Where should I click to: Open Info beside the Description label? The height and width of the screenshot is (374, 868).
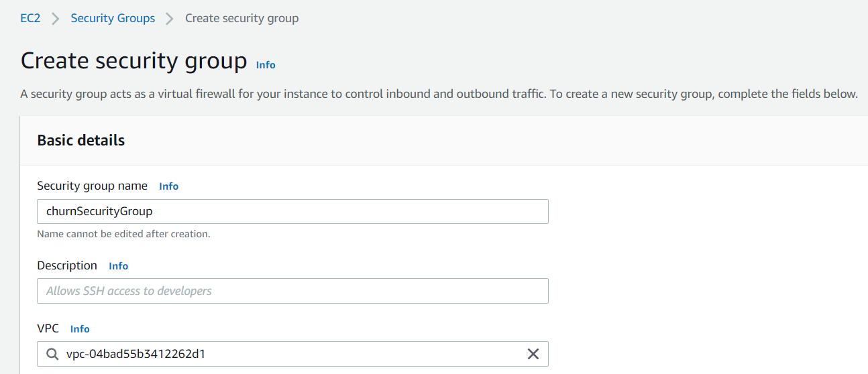[x=118, y=266]
